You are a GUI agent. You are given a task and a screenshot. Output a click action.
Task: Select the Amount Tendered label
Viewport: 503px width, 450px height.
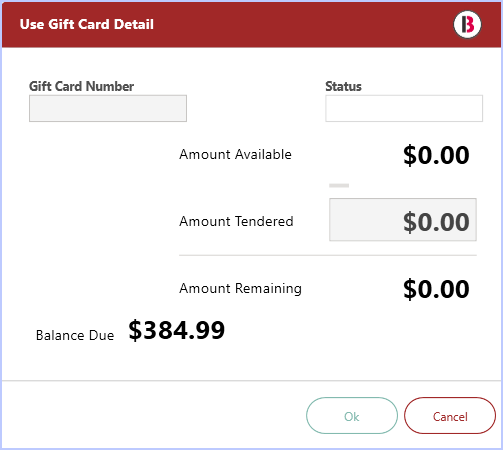236,221
